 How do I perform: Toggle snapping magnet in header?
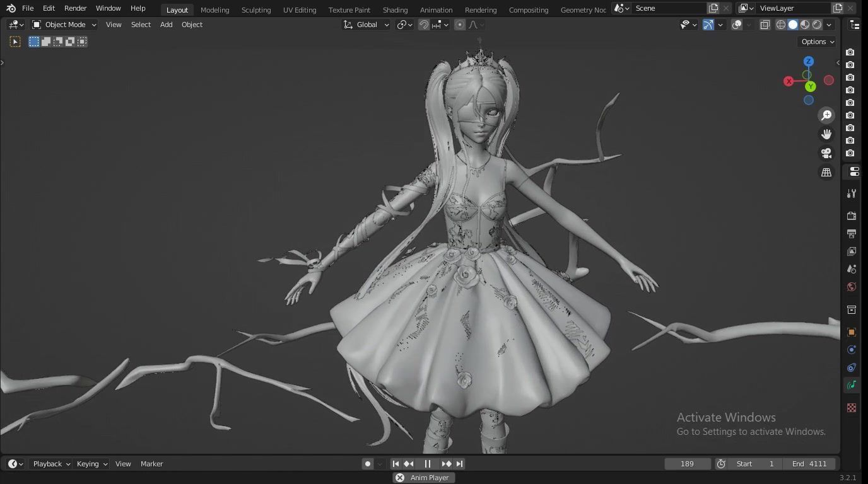[x=424, y=25]
